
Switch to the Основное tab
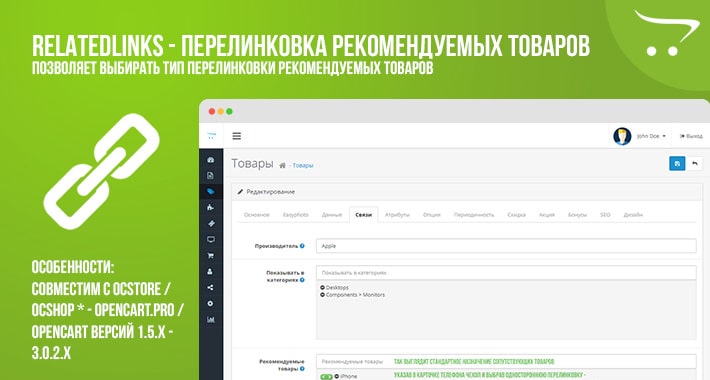click(x=257, y=215)
